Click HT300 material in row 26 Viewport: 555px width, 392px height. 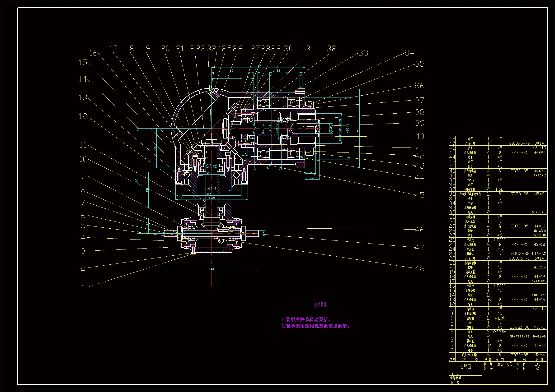[499, 240]
